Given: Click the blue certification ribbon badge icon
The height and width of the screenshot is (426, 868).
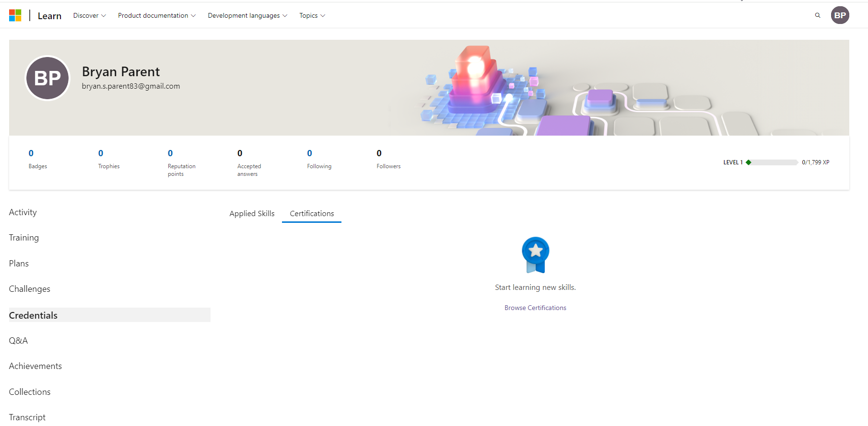Looking at the screenshot, I should (x=536, y=255).
